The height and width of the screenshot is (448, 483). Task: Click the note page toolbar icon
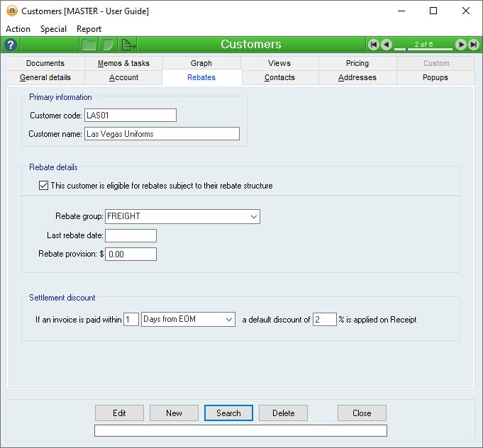(108, 45)
